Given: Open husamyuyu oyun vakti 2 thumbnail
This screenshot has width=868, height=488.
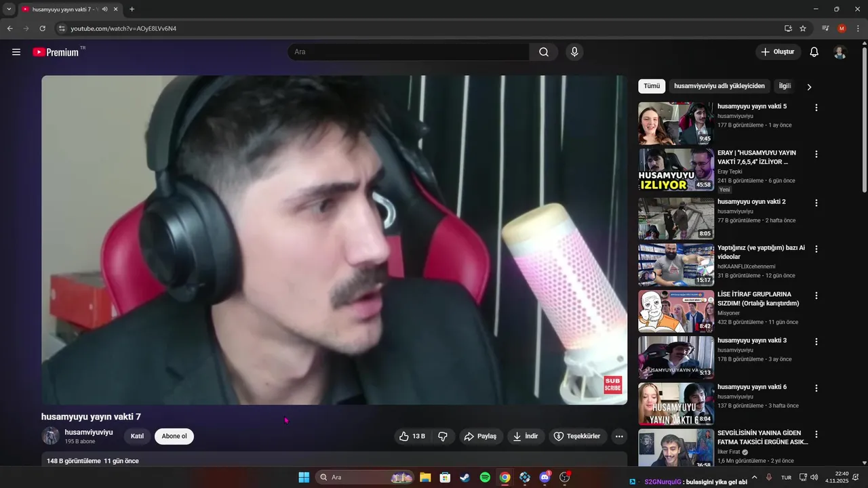Looking at the screenshot, I should point(676,218).
